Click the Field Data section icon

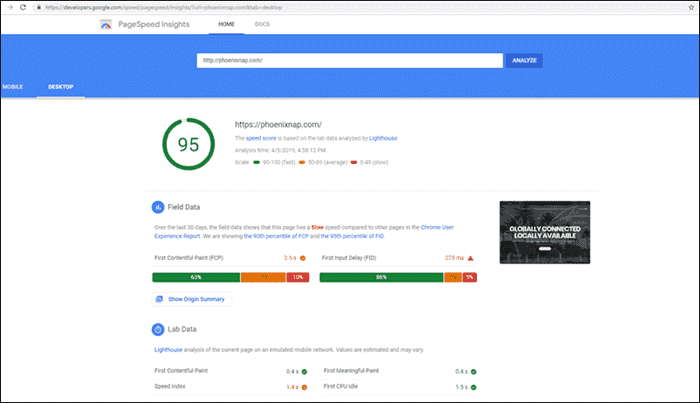pyautogui.click(x=158, y=207)
